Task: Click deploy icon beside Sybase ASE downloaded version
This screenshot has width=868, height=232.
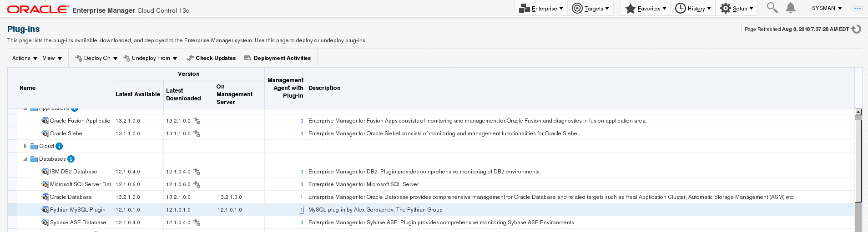Action: click(197, 222)
